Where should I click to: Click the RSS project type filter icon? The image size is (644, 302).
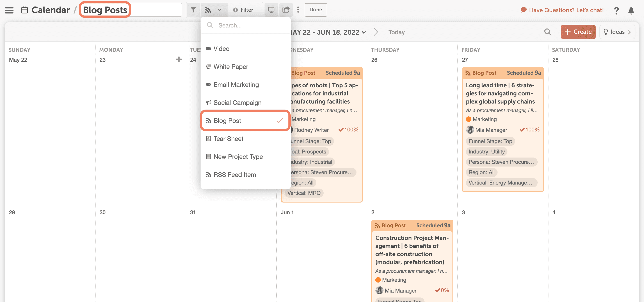[x=208, y=10]
